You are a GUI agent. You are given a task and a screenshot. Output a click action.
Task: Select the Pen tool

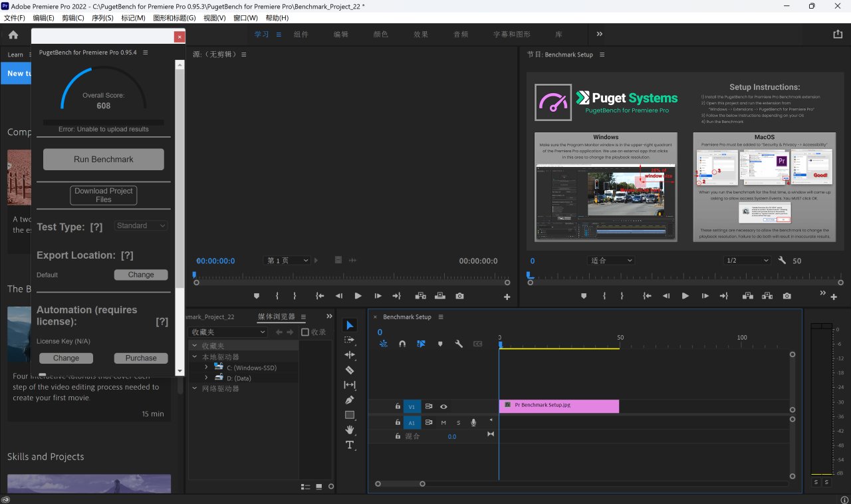point(350,400)
